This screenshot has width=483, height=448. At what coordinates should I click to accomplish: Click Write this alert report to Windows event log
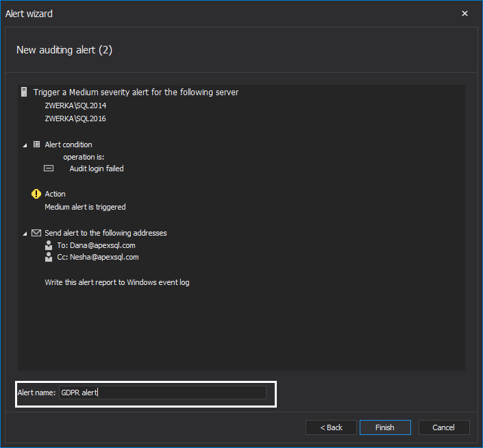click(x=117, y=282)
